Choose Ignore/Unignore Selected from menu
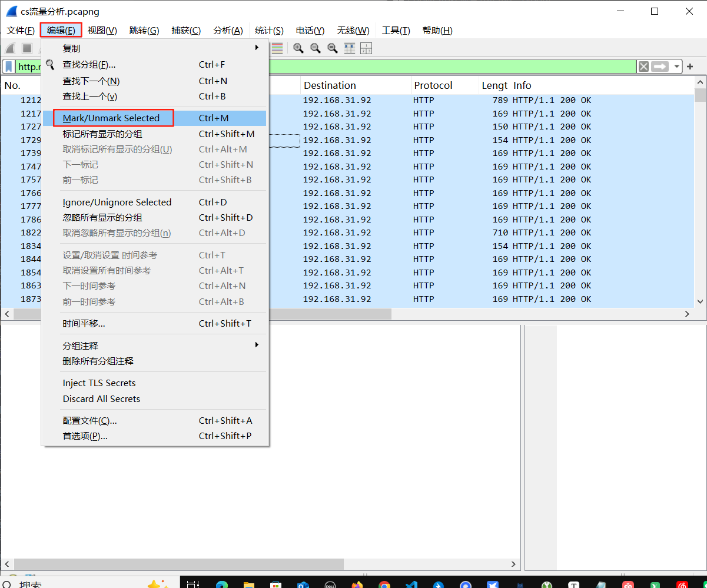The width and height of the screenshot is (707, 588). 117,202
